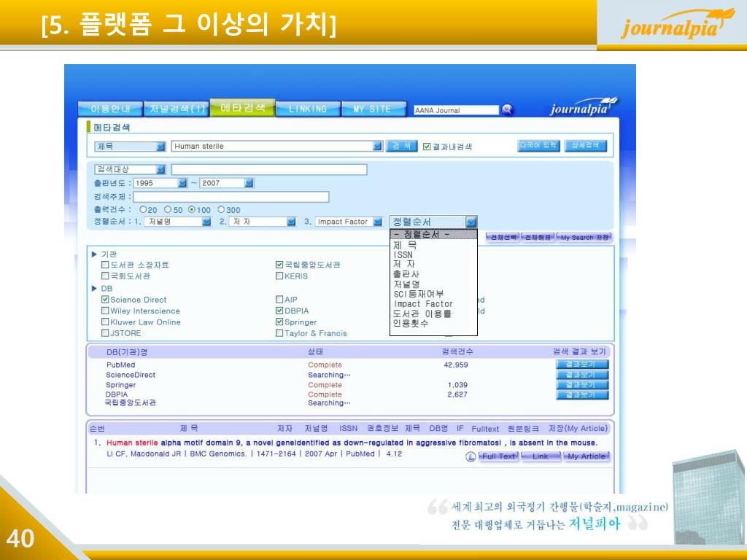Click the 검색 button
This screenshot has height=560, width=747.
[x=401, y=146]
